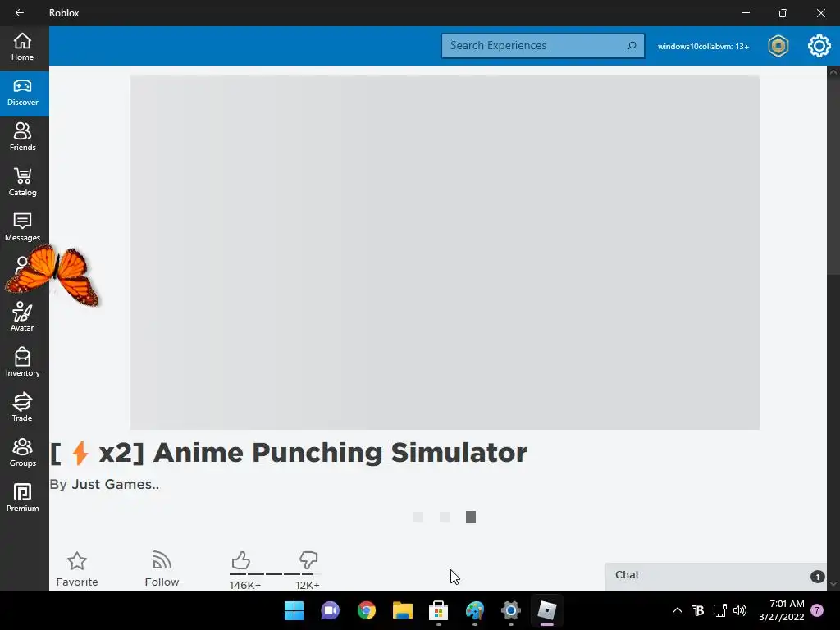Expand the Chat panel
The image size is (840, 630).
(715, 576)
